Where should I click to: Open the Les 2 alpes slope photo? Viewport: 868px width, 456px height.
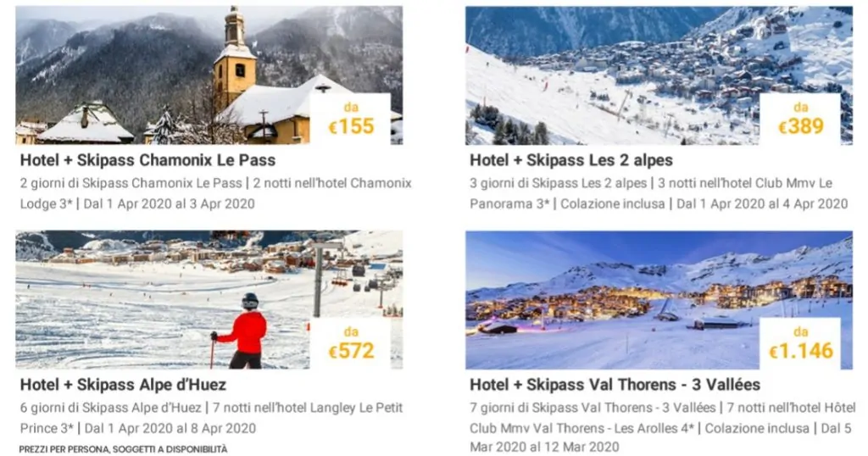click(659, 75)
